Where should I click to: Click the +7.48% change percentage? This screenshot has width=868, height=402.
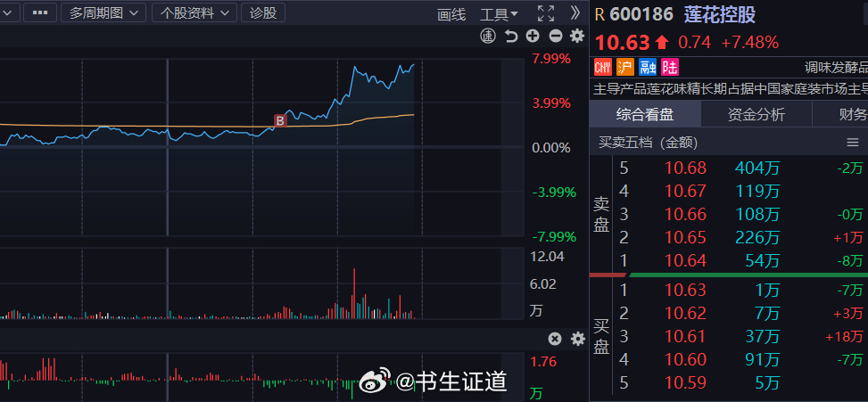(749, 43)
